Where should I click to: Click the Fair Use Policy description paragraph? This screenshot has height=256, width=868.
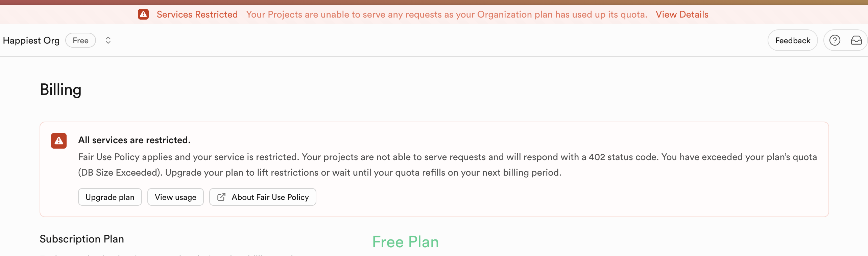pyautogui.click(x=447, y=165)
